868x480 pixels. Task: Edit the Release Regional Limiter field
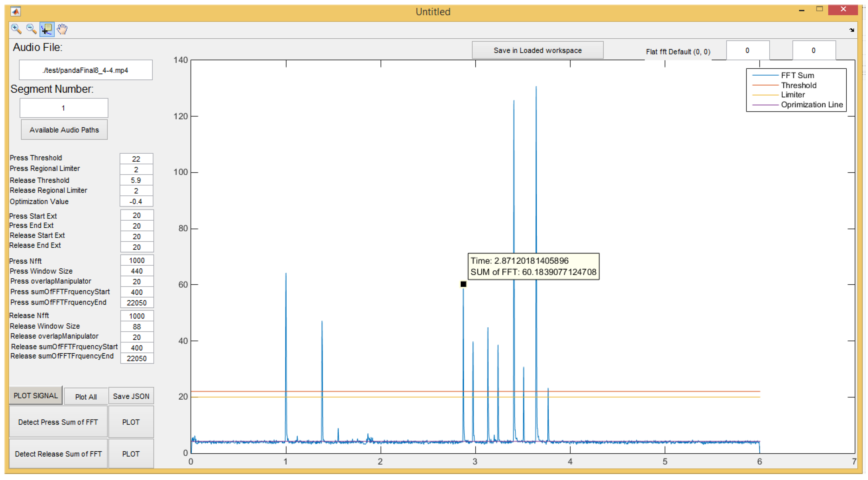[x=136, y=191]
